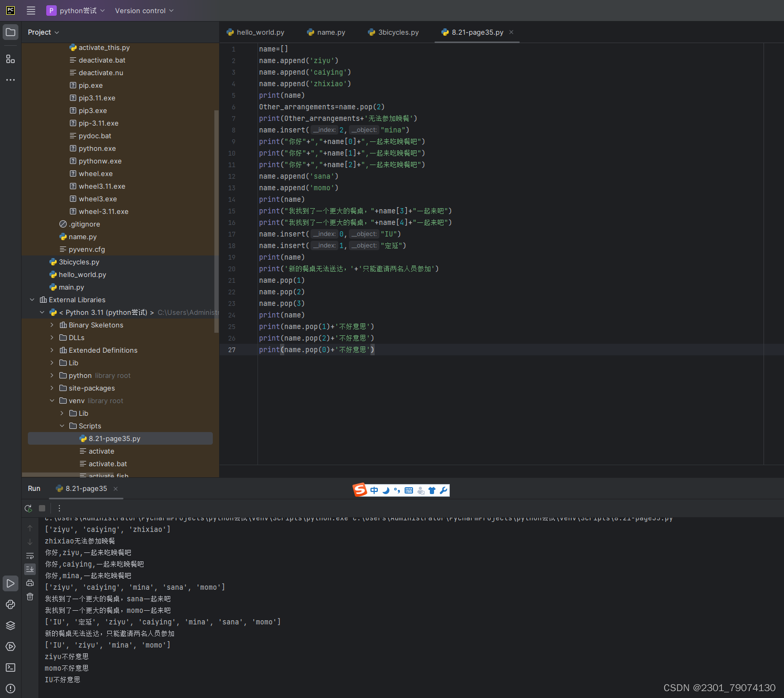Toggle Sogou Chinese/English input mode icon
Image resolution: width=784 pixels, height=698 pixels.
pos(374,490)
